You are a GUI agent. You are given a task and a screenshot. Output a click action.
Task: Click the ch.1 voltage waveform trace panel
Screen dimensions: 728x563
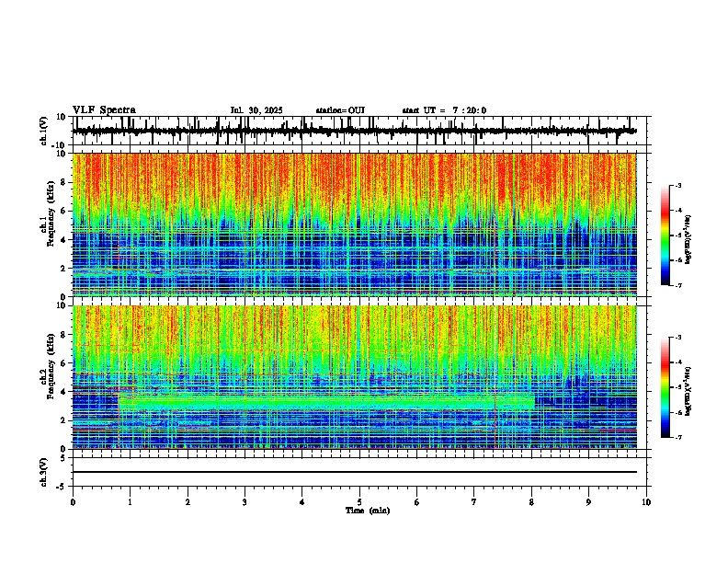pyautogui.click(x=359, y=131)
